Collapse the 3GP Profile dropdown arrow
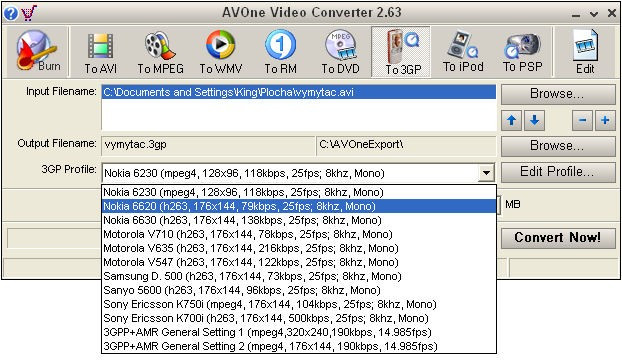This screenshot has width=622, height=360. (486, 173)
